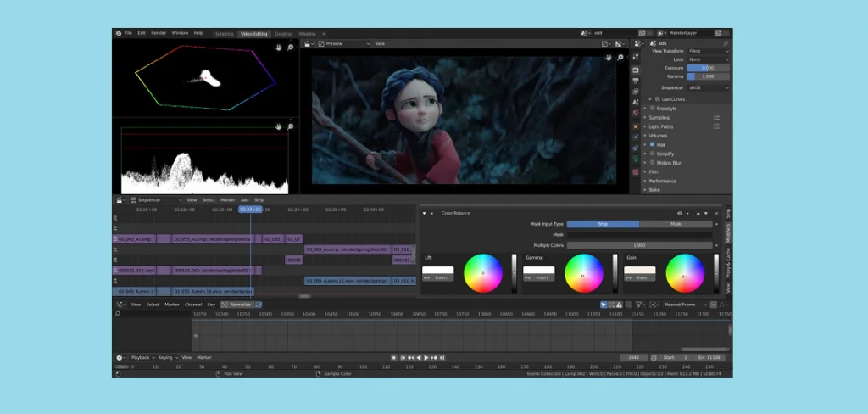Click the pan hand icon in waveform view
This screenshot has width=868, height=414.
tap(279, 127)
